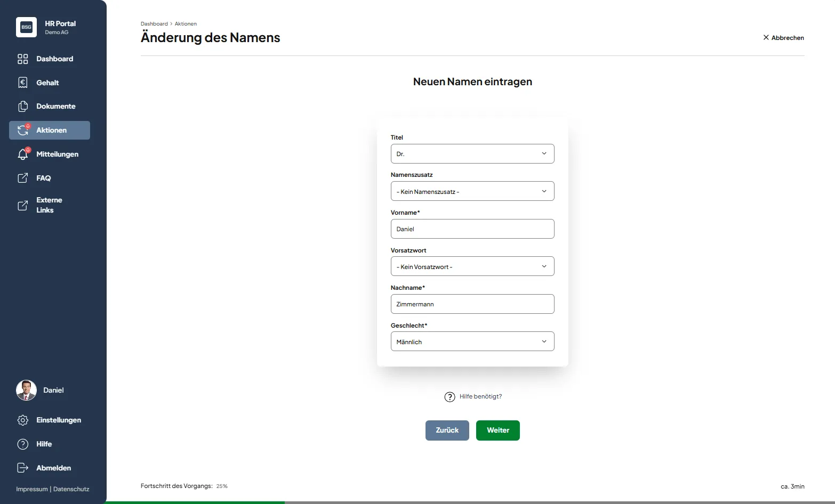835x504 pixels.
Task: Open Dashboard via grid icon
Action: click(x=22, y=59)
